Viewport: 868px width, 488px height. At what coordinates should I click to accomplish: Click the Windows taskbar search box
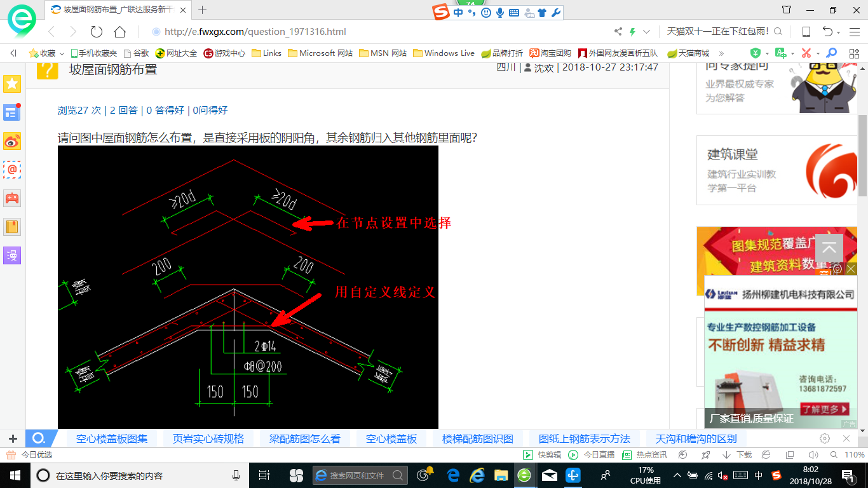click(x=140, y=475)
